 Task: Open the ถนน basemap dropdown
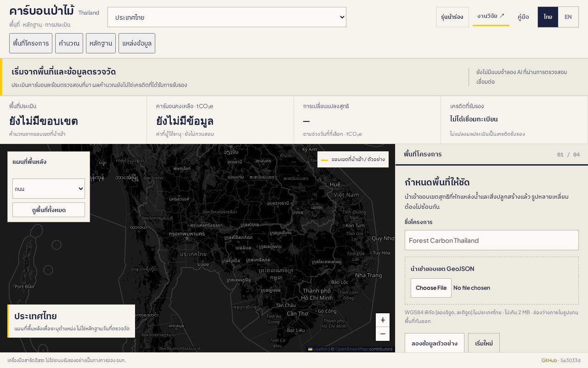coord(49,189)
